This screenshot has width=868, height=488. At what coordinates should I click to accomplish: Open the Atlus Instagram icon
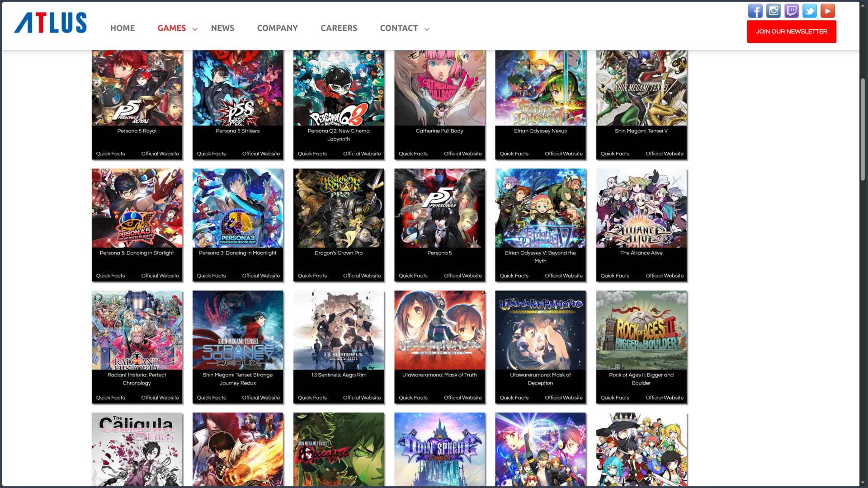(x=773, y=11)
